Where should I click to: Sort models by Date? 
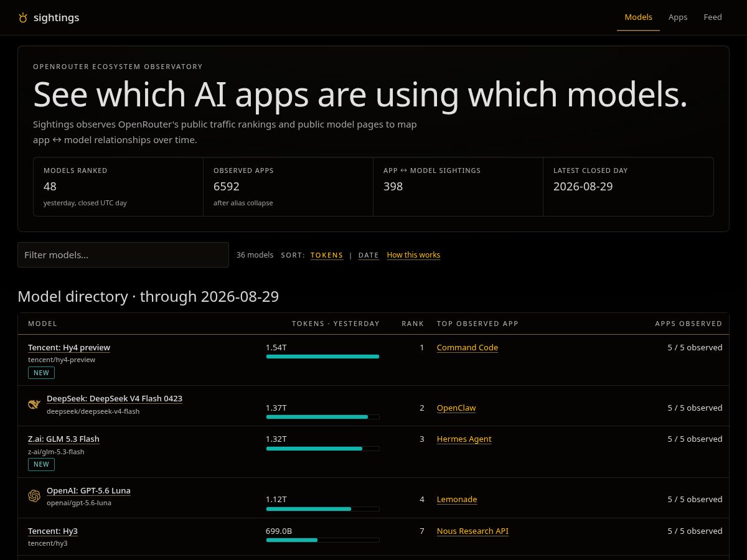(369, 255)
